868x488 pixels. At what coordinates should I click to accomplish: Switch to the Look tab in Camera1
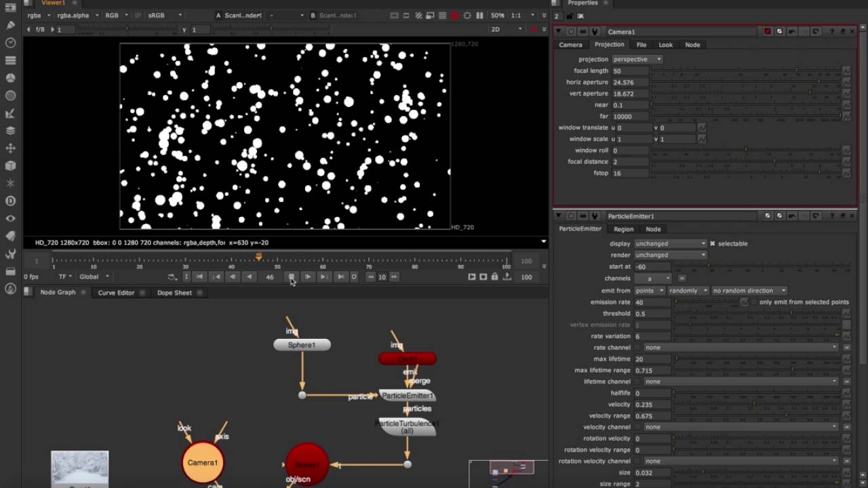[x=665, y=45]
